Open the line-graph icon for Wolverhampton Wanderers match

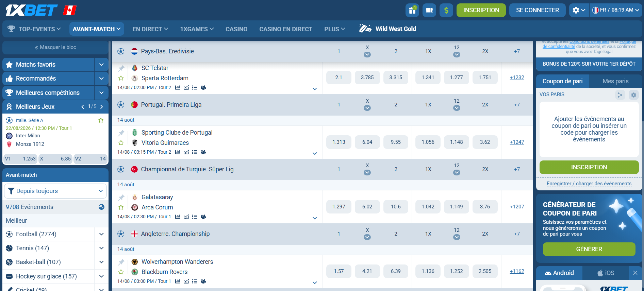[x=186, y=281]
